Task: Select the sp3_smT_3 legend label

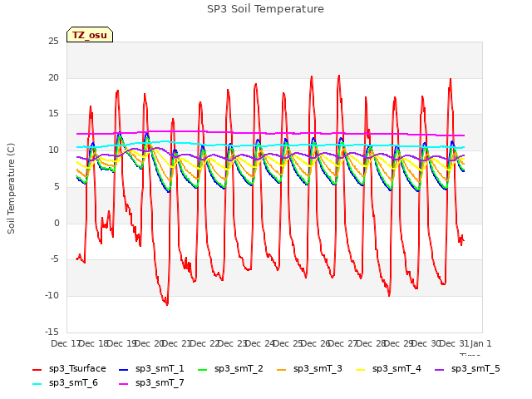Action: coord(318,369)
